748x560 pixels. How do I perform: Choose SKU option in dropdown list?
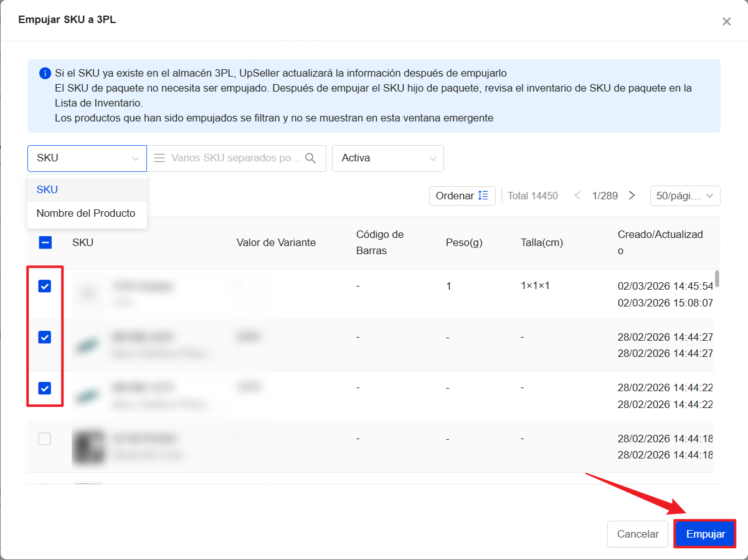coord(47,189)
